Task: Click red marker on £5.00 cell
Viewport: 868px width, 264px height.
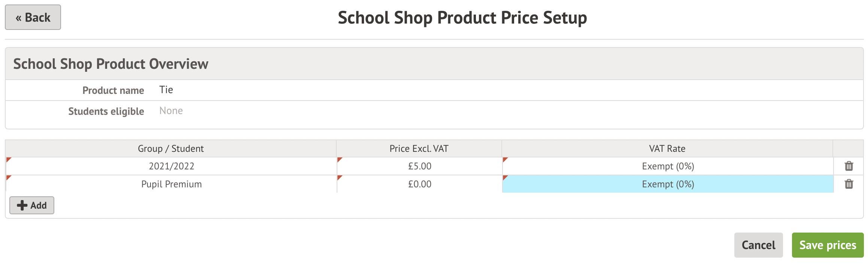Action: coord(340,160)
